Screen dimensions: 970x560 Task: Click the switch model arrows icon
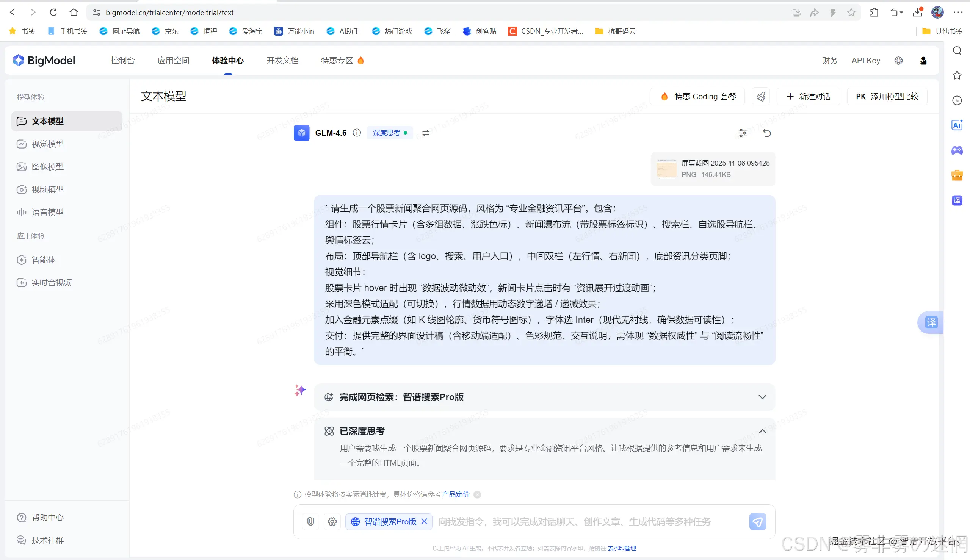(x=426, y=133)
